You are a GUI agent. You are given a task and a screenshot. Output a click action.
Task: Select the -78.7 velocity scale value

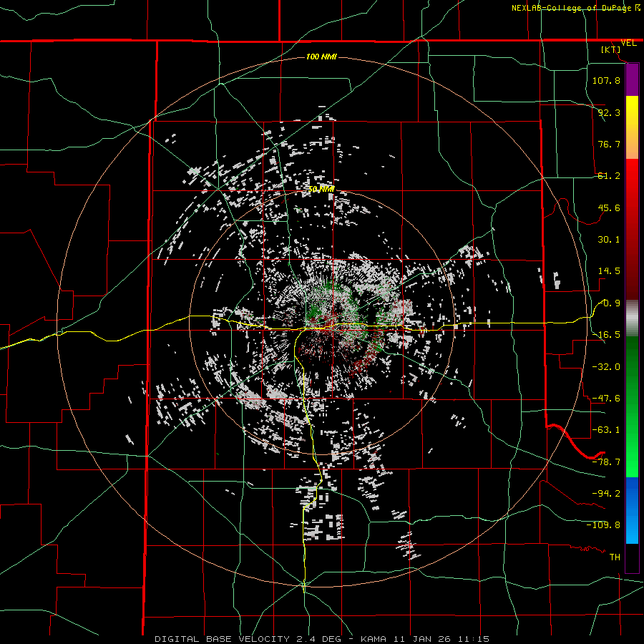pos(606,462)
